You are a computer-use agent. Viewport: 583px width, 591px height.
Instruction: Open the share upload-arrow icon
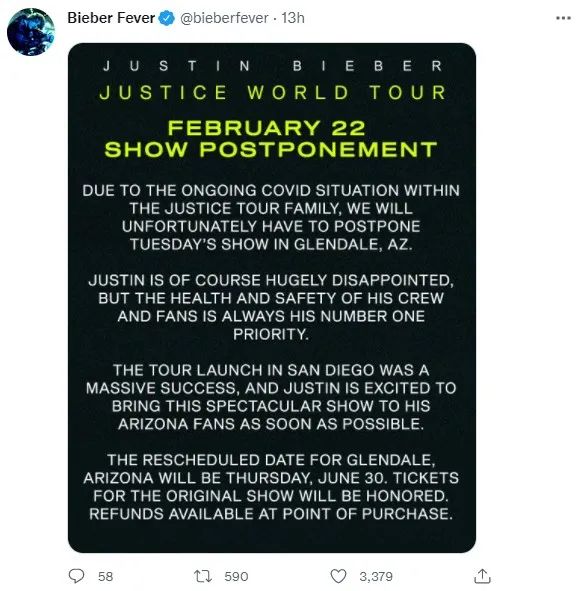pos(482,576)
